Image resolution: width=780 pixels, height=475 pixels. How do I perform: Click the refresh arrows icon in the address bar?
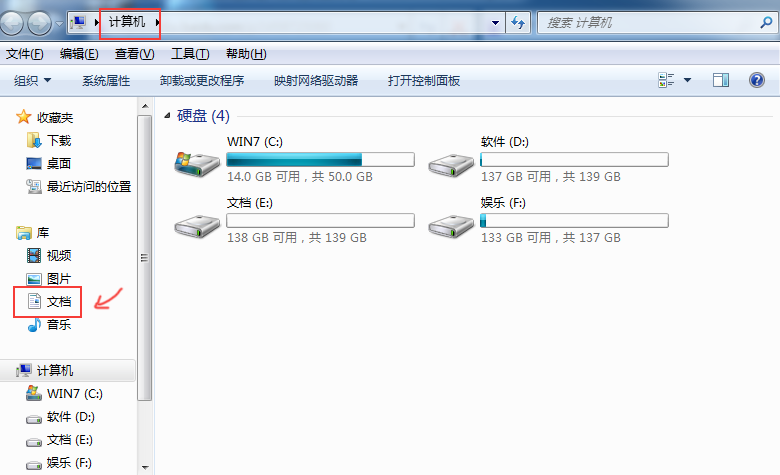(518, 22)
